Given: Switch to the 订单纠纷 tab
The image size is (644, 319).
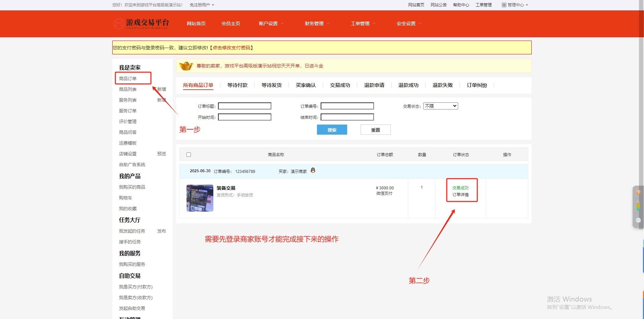Looking at the screenshot, I should [x=477, y=85].
